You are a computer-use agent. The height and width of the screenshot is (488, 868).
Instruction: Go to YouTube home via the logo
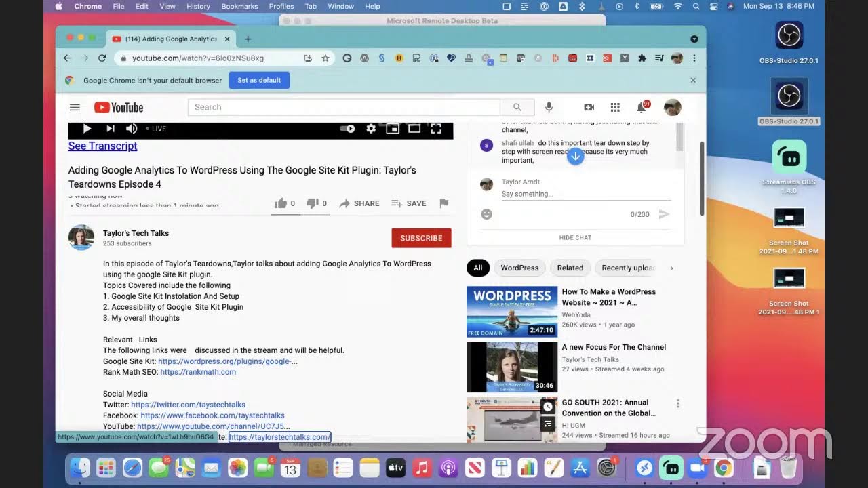[x=119, y=107]
